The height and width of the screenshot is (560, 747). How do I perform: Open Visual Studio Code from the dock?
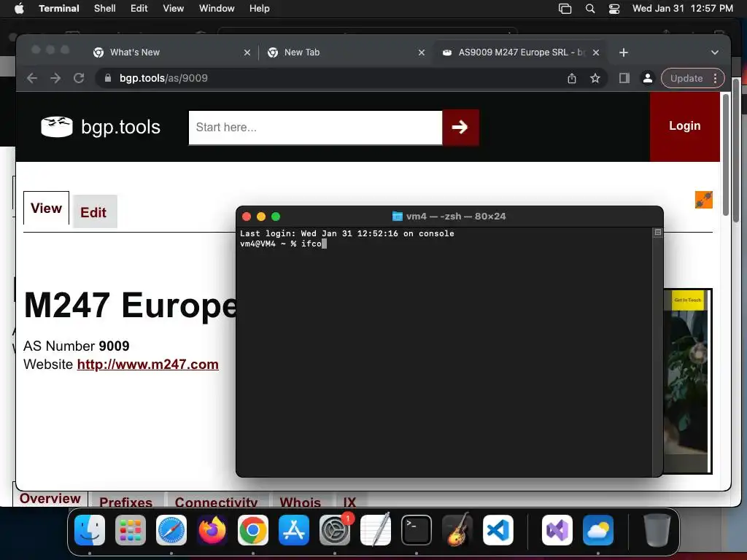(x=498, y=530)
